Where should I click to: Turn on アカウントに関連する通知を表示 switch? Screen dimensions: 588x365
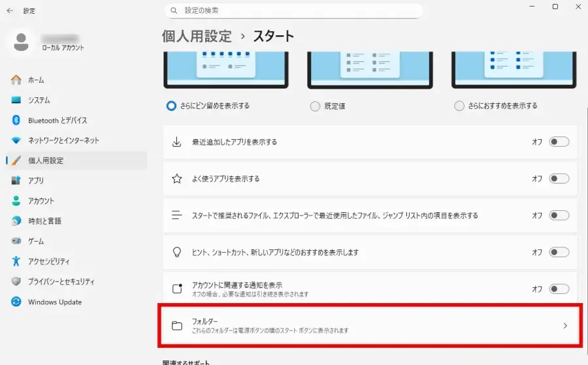pyautogui.click(x=559, y=289)
